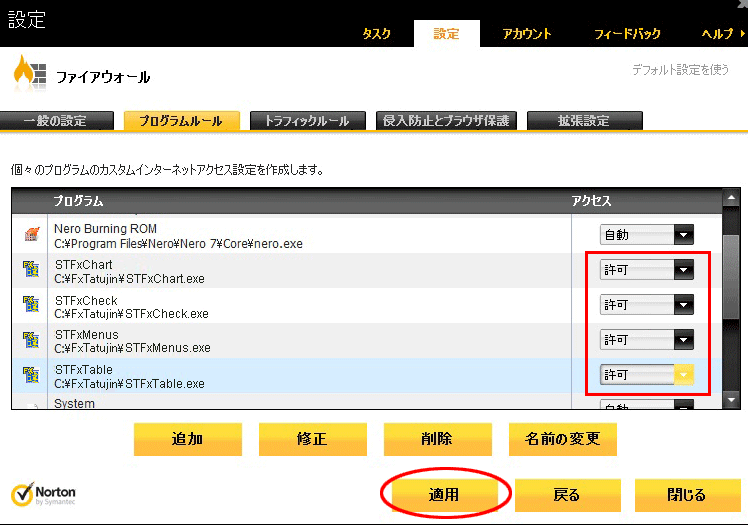Close settings with 閉じる button
The height and width of the screenshot is (527, 748).
[687, 495]
